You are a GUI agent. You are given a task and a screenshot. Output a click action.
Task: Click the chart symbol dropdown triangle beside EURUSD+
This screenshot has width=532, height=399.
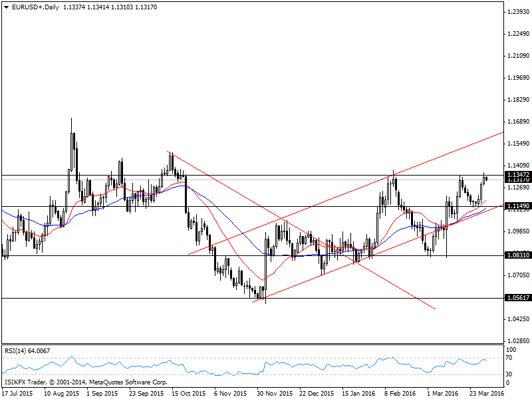click(7, 7)
